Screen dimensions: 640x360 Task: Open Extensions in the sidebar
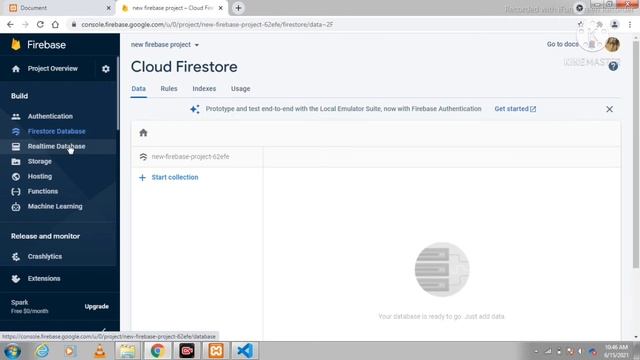(x=44, y=279)
